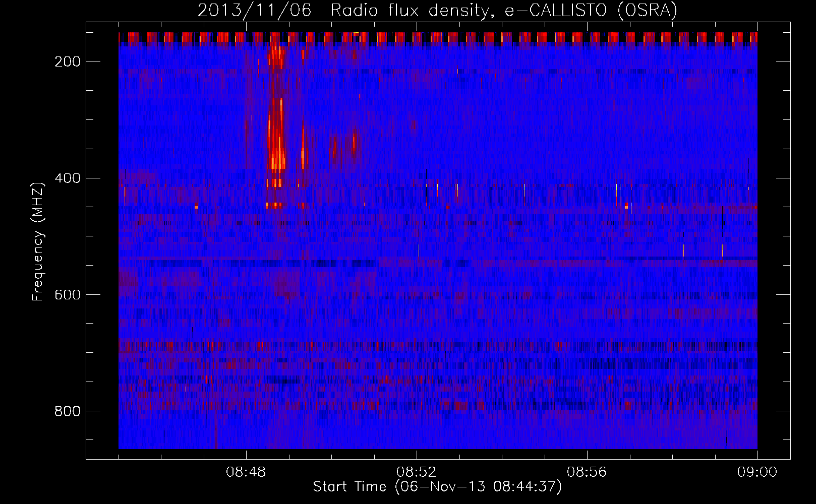The height and width of the screenshot is (504, 816).
Task: Click the 'Start Time (06-Nov-13 08:44:37)' x-axis label
Action: click(437, 487)
